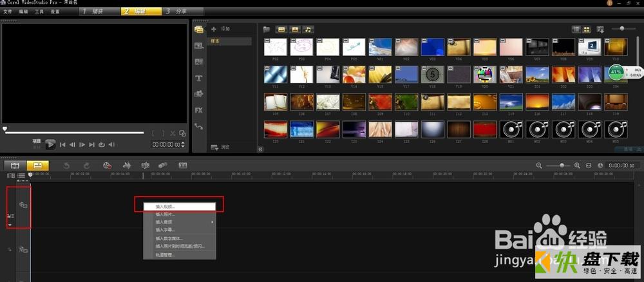Open the Sound Mixer waveform icon
Viewport: 644px width, 282px height.
pos(127,165)
